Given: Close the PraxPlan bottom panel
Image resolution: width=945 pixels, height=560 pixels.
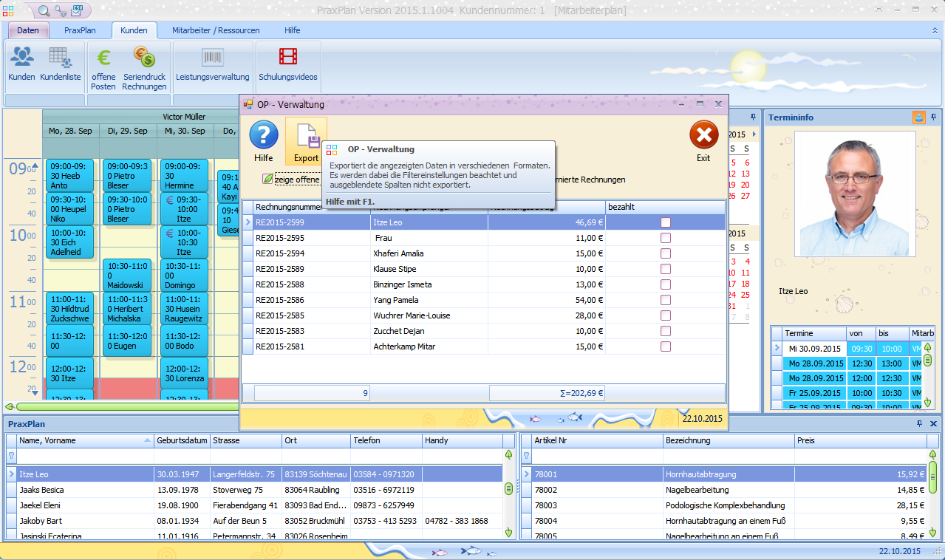Looking at the screenshot, I should click(x=933, y=423).
